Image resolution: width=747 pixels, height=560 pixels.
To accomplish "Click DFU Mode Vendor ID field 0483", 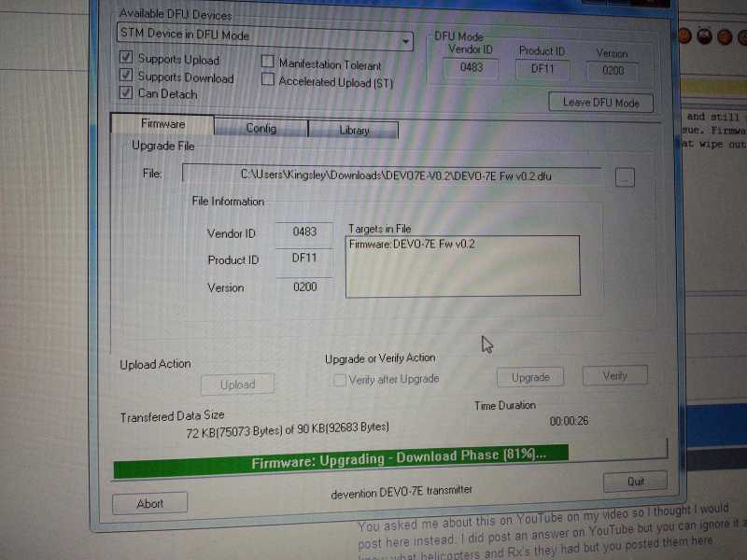I will coord(471,67).
